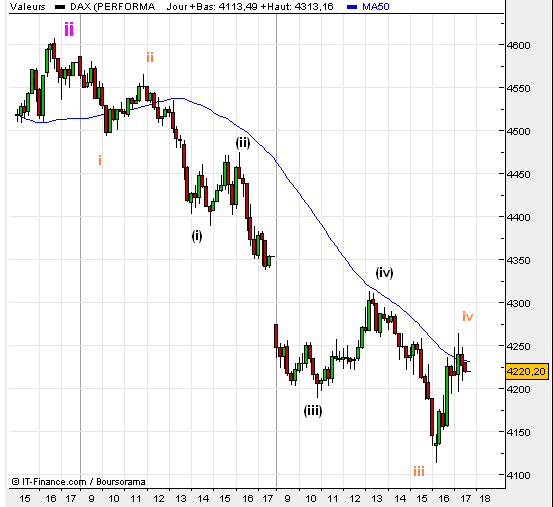Screen dimensions: 553x507
Task: Click the black '(i)' wave label
Action: point(197,236)
